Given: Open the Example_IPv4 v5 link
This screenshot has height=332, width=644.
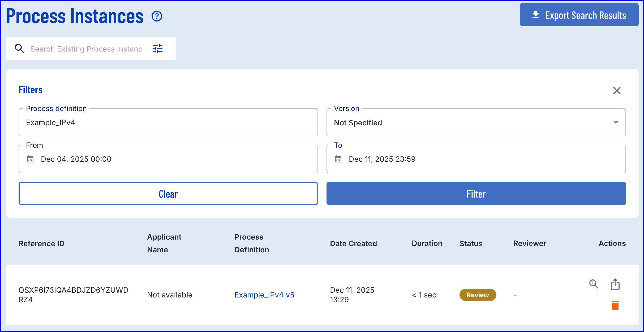Looking at the screenshot, I should point(264,295).
